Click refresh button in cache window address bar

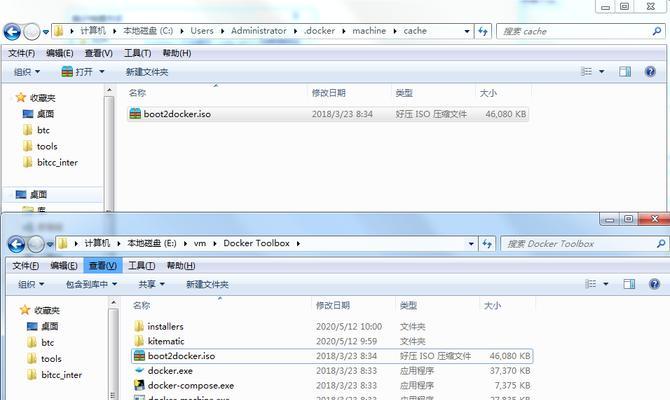[x=483, y=31]
